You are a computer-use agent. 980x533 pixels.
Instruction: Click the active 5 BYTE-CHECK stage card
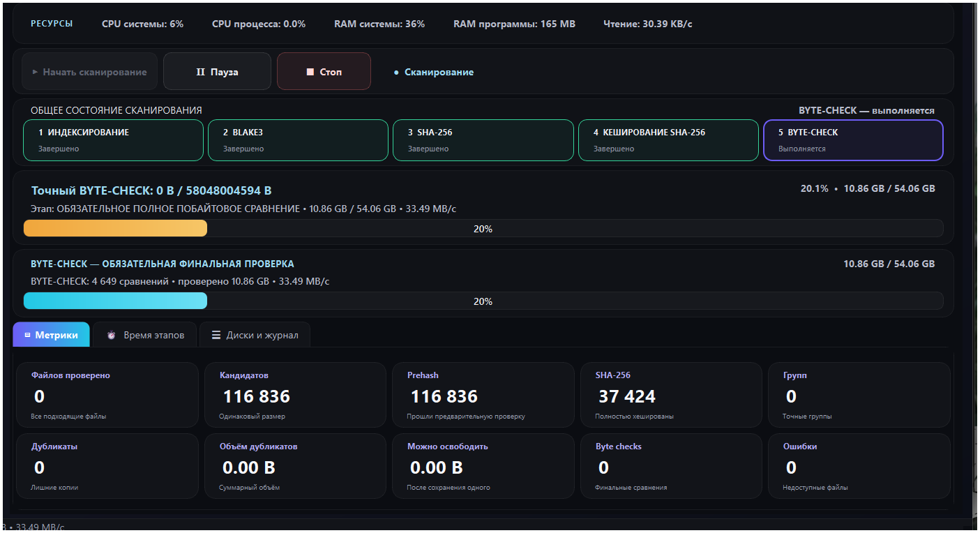(x=853, y=140)
